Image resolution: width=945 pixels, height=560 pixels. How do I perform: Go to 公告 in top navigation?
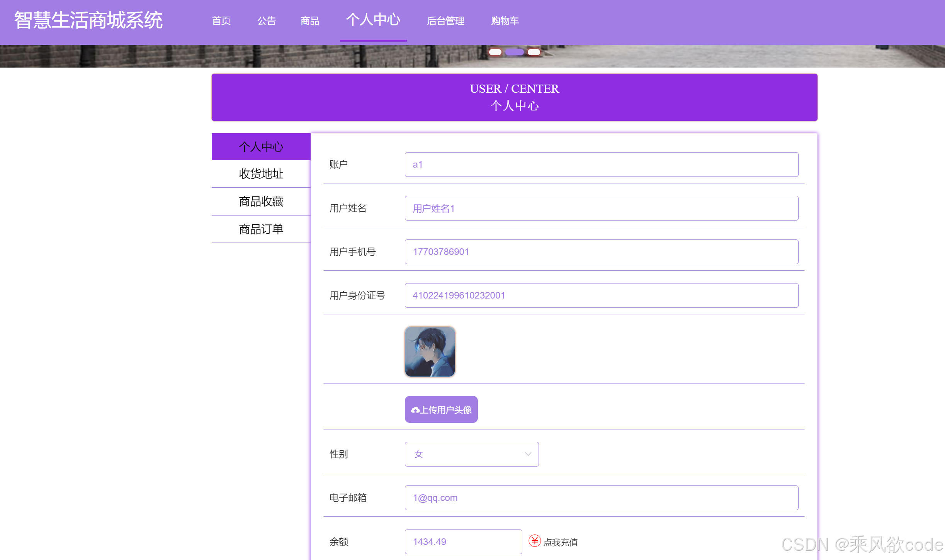click(x=267, y=21)
